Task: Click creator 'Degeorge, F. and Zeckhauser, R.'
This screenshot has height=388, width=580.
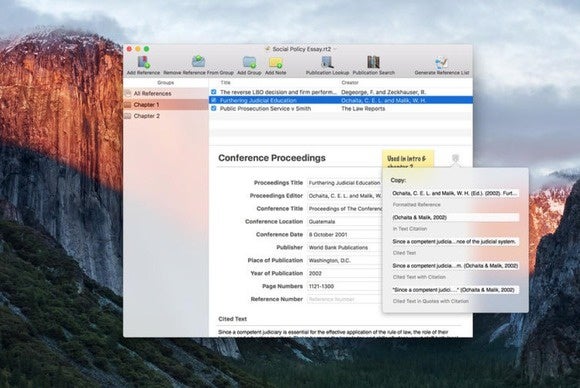Action: (383, 92)
